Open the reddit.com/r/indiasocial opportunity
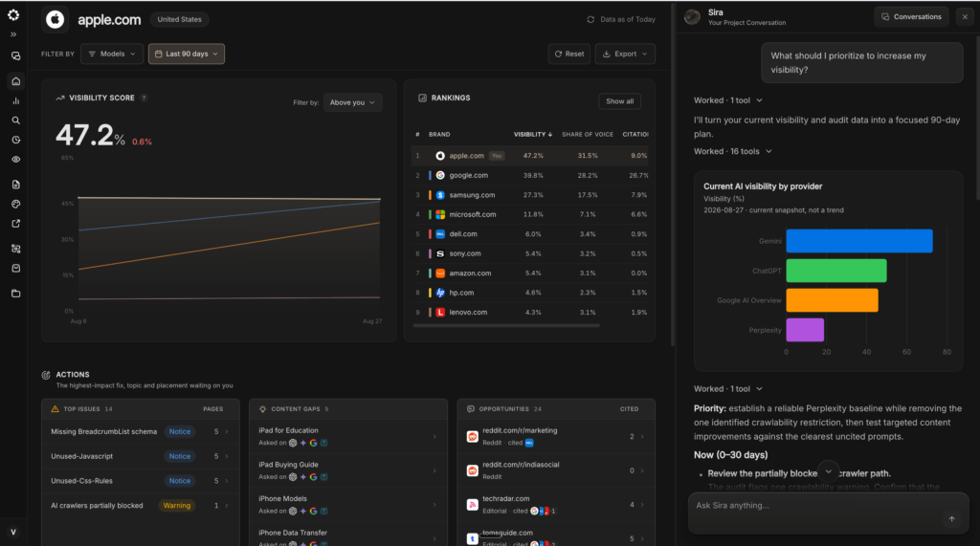Image resolution: width=980 pixels, height=546 pixels. point(556,470)
